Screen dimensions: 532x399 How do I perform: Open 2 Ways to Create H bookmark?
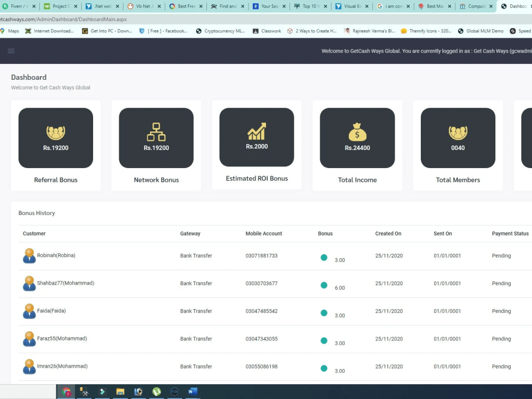tap(312, 31)
